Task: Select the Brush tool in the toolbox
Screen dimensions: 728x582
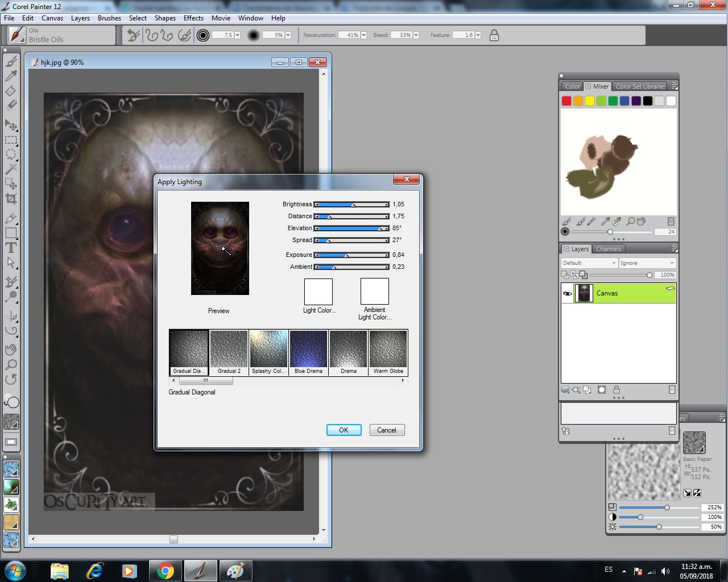Action: click(11, 61)
